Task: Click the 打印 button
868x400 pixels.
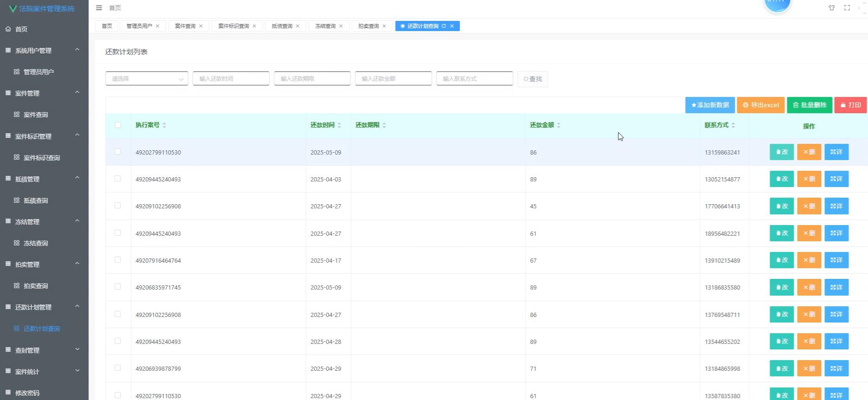Action: tap(850, 105)
